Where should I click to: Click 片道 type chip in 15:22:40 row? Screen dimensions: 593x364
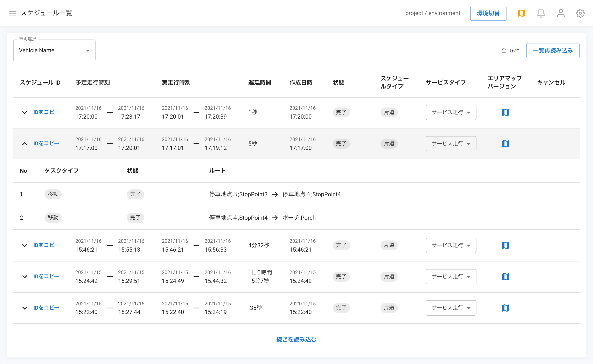click(389, 308)
